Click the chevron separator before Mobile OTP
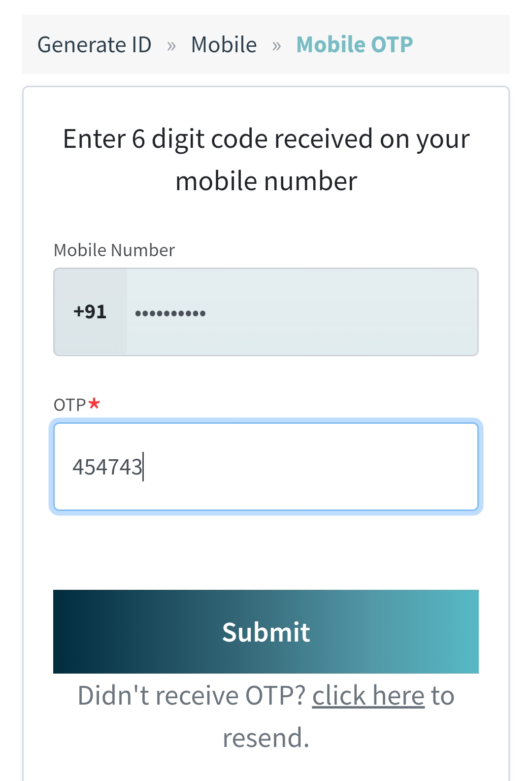Viewport: 532px width, 781px height. point(277,46)
